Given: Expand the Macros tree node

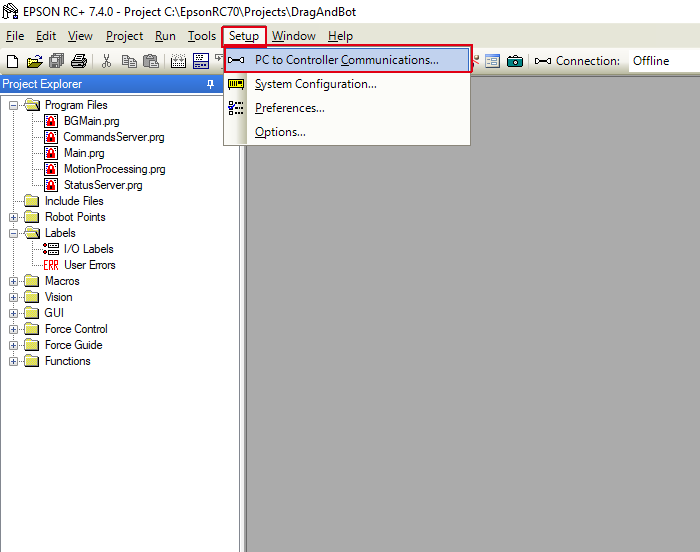Looking at the screenshot, I should click(13, 281).
